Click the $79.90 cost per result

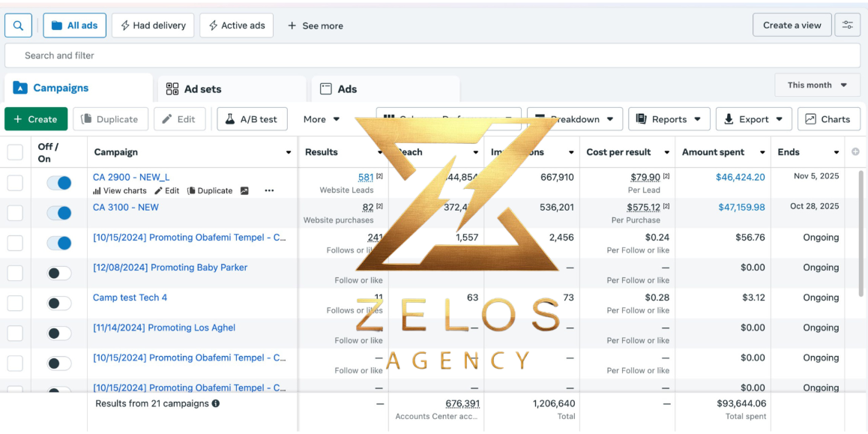point(645,177)
